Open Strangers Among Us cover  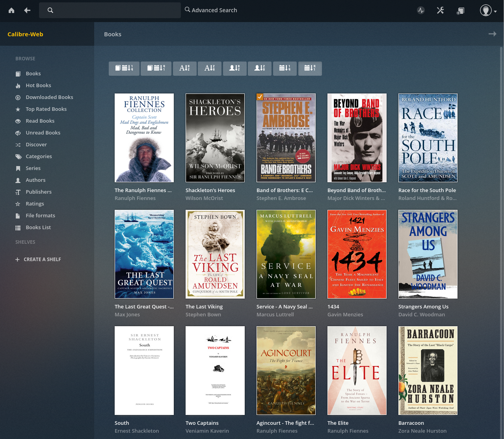point(428,254)
